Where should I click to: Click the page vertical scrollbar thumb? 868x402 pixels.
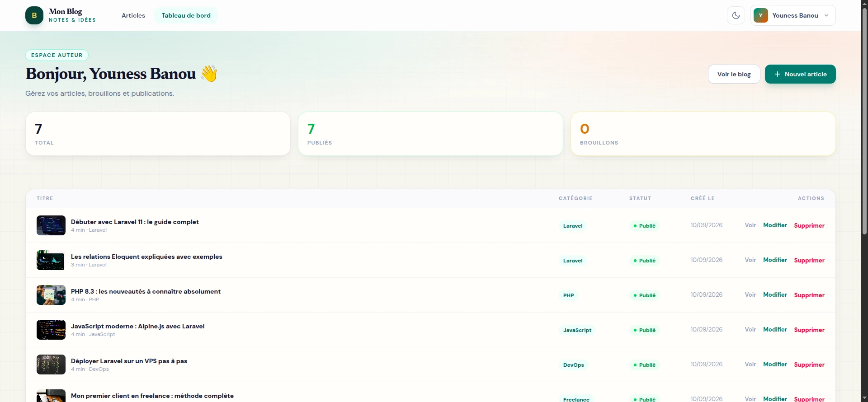pos(864,121)
